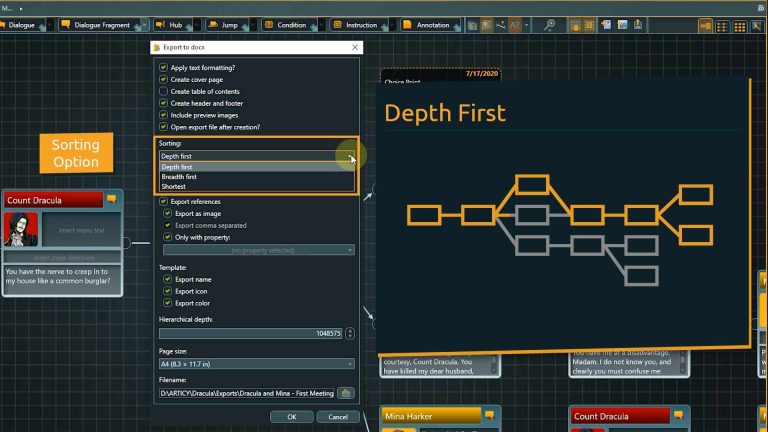Open the Page size dropdown
The image size is (768, 432).
(257, 364)
